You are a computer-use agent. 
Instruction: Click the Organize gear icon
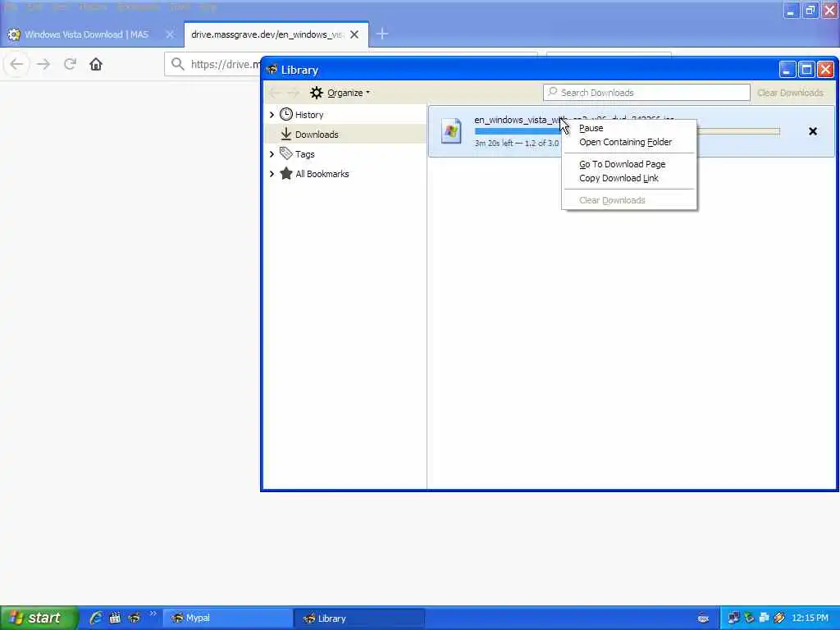click(317, 93)
